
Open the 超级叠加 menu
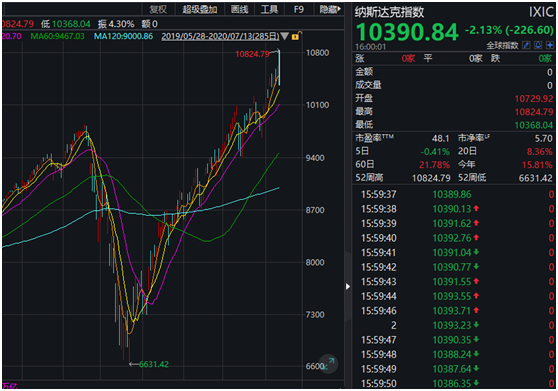pyautogui.click(x=200, y=9)
